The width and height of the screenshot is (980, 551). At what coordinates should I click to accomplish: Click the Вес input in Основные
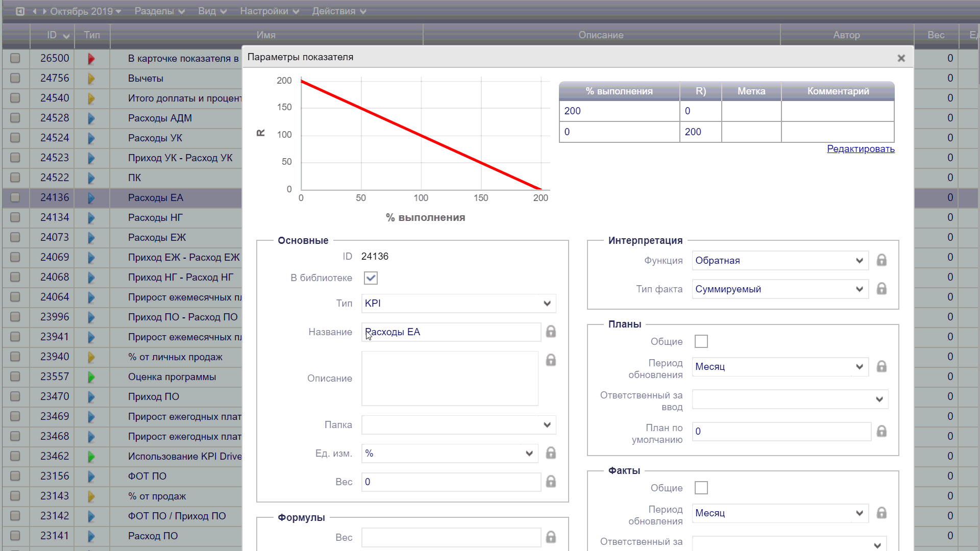pos(451,482)
